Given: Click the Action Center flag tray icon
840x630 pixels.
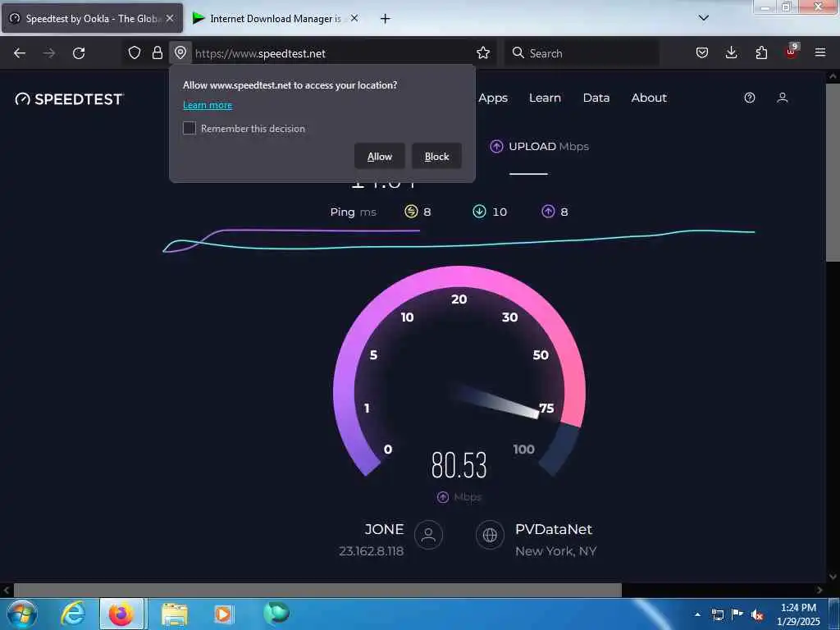Looking at the screenshot, I should coord(737,614).
